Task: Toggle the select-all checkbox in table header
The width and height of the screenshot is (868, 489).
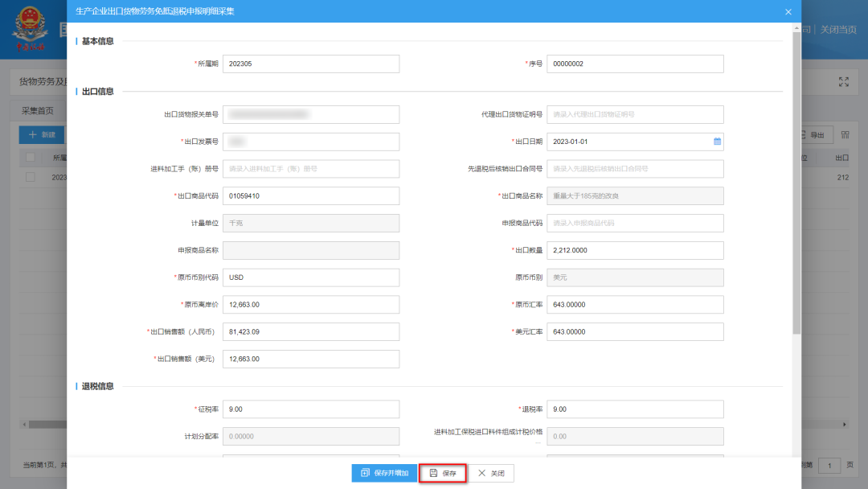Action: (31, 158)
